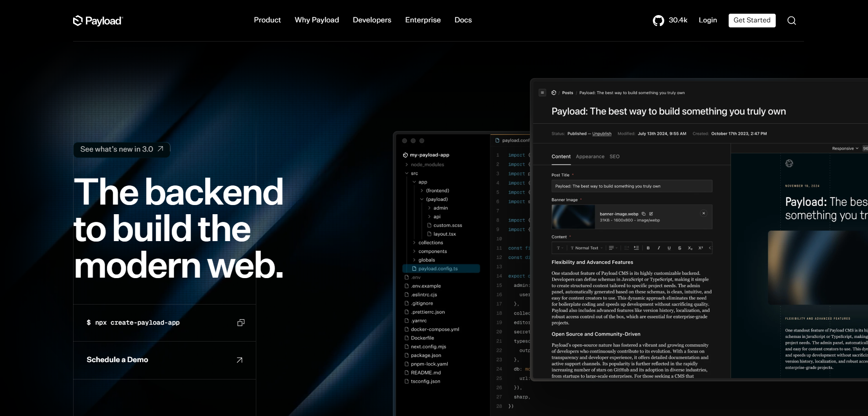Click the Posts breadcrumb link
The width and height of the screenshot is (868, 416).
pos(567,93)
